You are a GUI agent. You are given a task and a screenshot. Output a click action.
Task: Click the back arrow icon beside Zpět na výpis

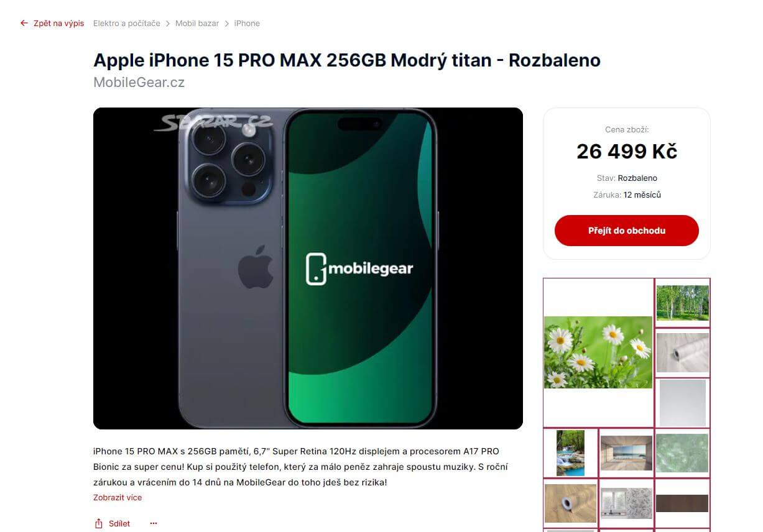point(24,23)
